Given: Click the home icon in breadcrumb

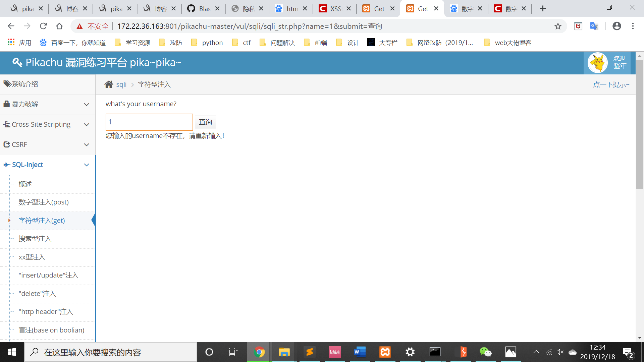Looking at the screenshot, I should pos(109,84).
